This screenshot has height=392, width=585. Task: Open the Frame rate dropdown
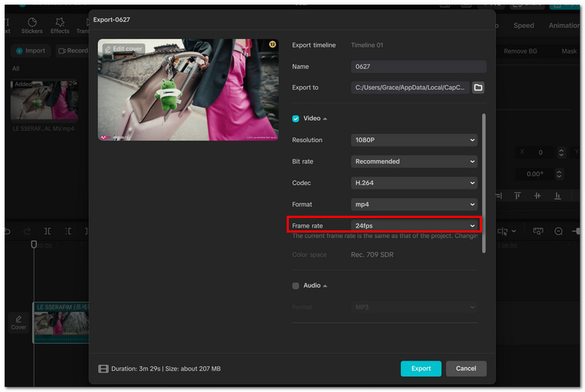414,226
